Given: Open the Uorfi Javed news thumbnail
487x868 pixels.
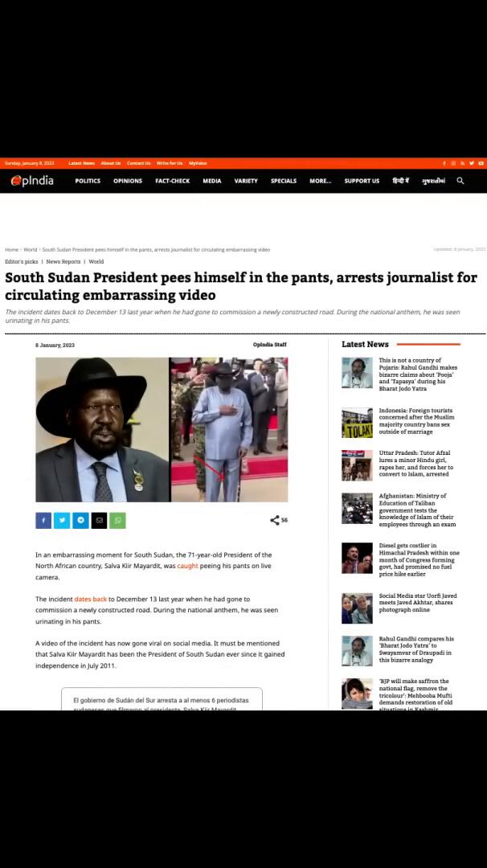Looking at the screenshot, I should pos(357,608).
